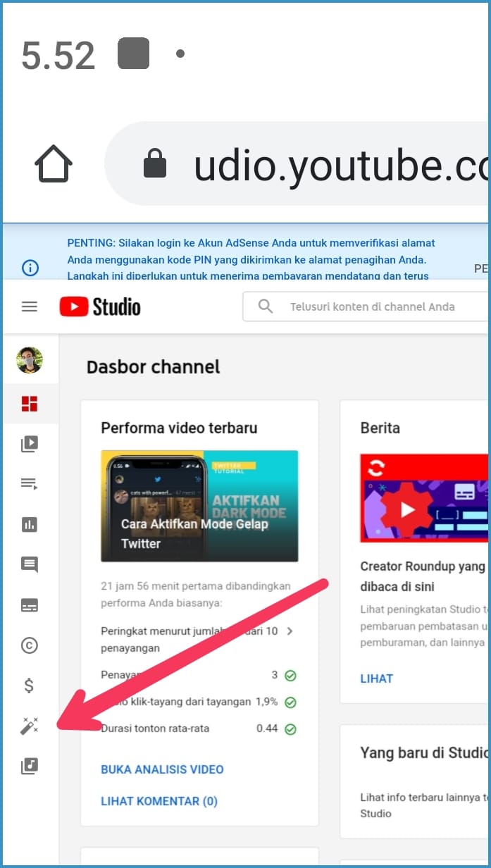Tap the browser home icon

(54, 164)
